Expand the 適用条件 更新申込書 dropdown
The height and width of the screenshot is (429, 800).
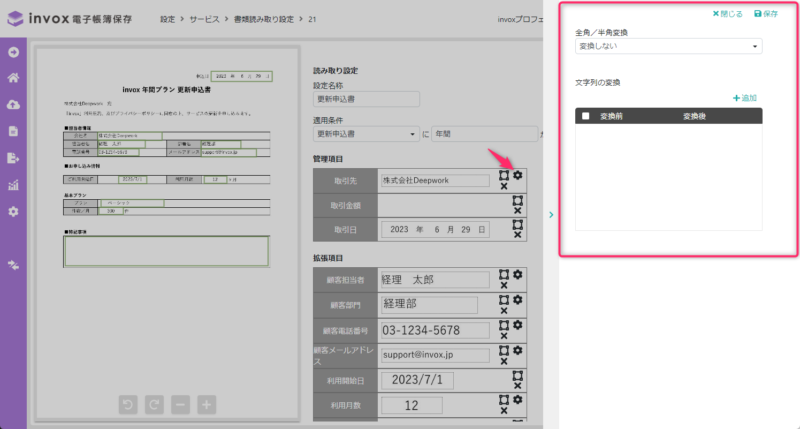click(365, 133)
